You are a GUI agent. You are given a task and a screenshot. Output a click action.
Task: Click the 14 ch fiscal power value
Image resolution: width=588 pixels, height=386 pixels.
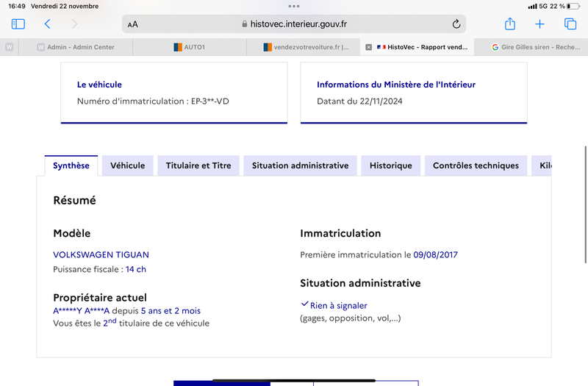[x=136, y=269]
